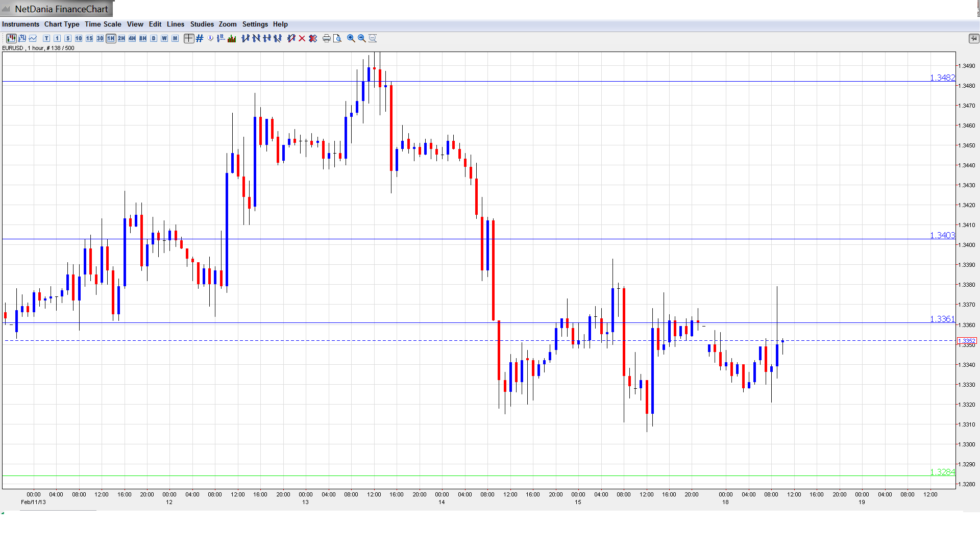Select the daily D time scale
This screenshot has width=980, height=551.
(x=154, y=38)
